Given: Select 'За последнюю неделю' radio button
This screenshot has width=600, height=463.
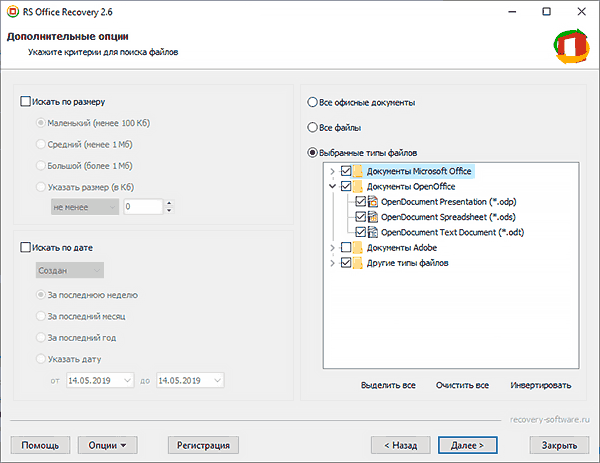Looking at the screenshot, I should click(41, 295).
